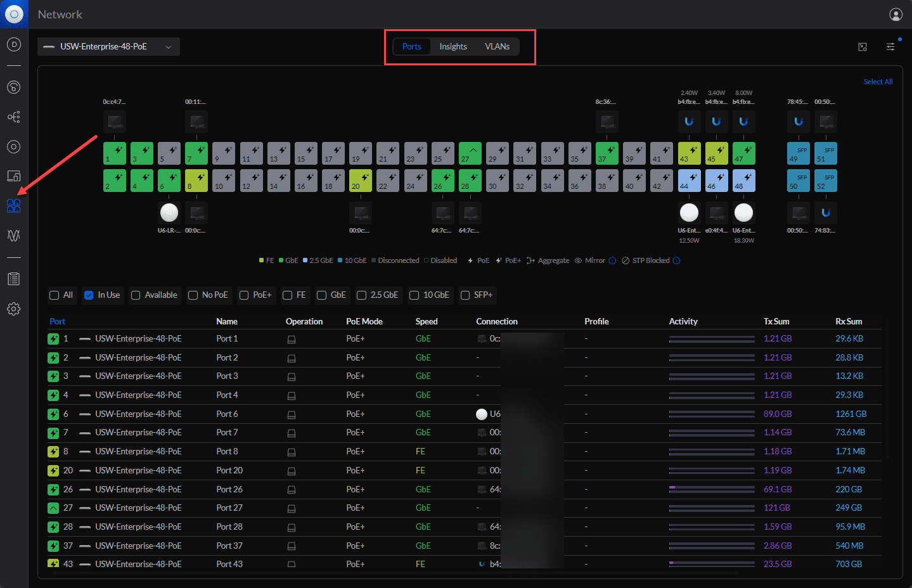Click SFP port 49 in diagram
The height and width of the screenshot is (588, 912).
(798, 153)
